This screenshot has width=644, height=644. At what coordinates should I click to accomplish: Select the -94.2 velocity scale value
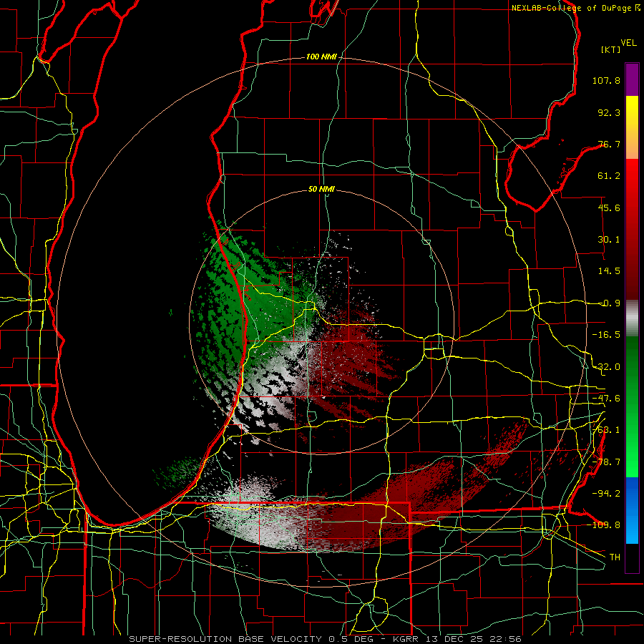click(x=606, y=493)
